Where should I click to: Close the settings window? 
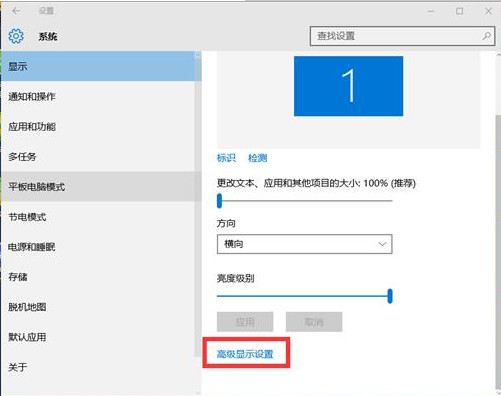(488, 11)
